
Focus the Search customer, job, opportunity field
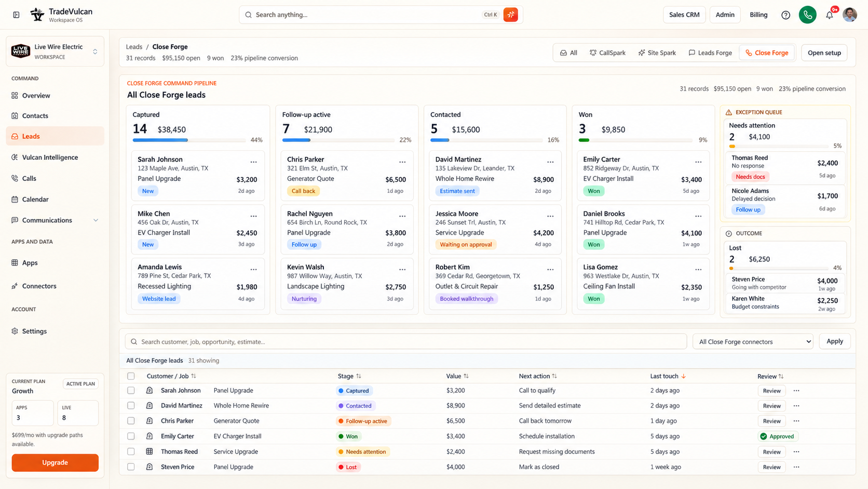406,342
